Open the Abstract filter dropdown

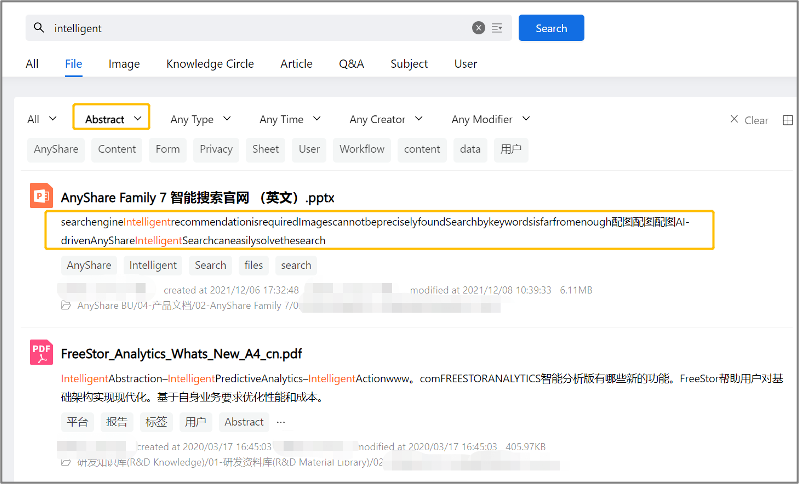pos(111,119)
